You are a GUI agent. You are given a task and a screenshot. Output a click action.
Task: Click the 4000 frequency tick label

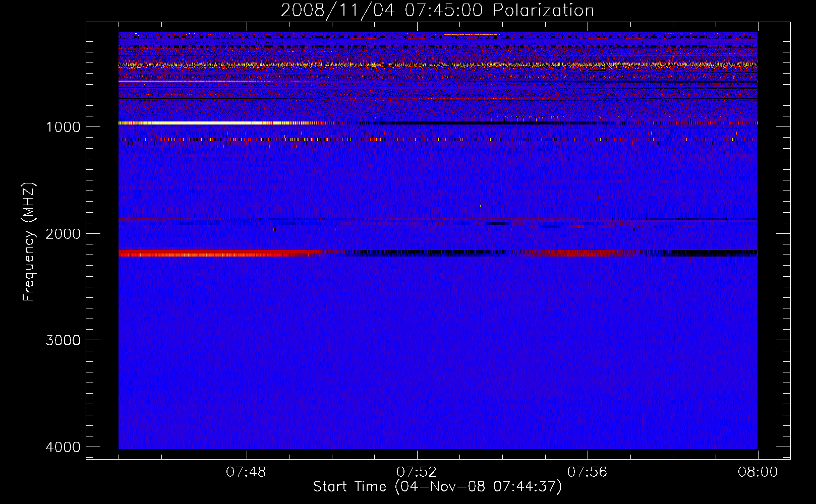63,447
